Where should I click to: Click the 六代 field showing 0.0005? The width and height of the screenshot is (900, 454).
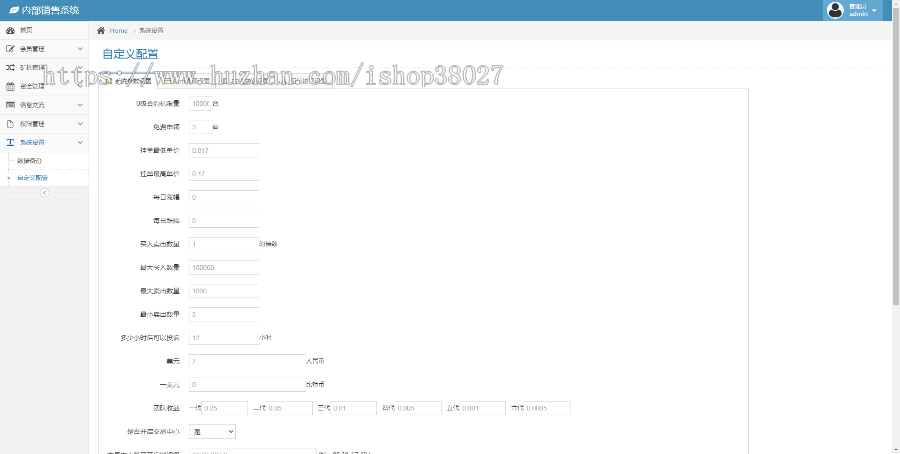pos(548,408)
